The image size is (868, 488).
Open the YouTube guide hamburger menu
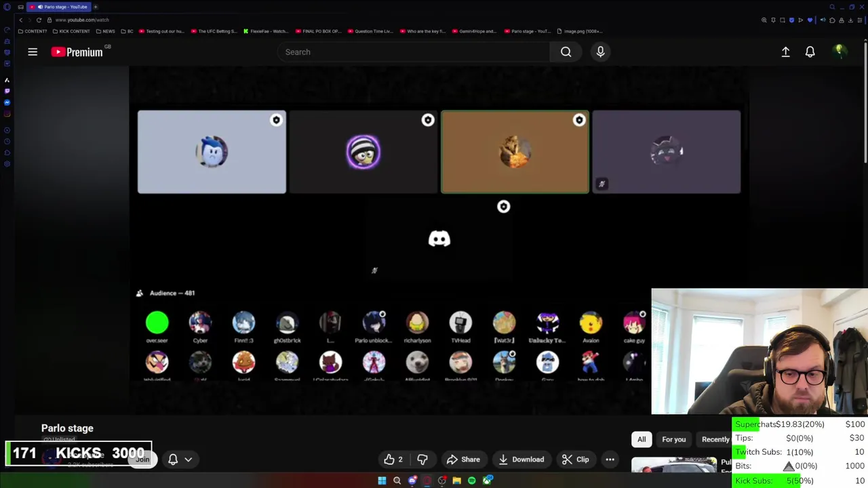click(33, 52)
